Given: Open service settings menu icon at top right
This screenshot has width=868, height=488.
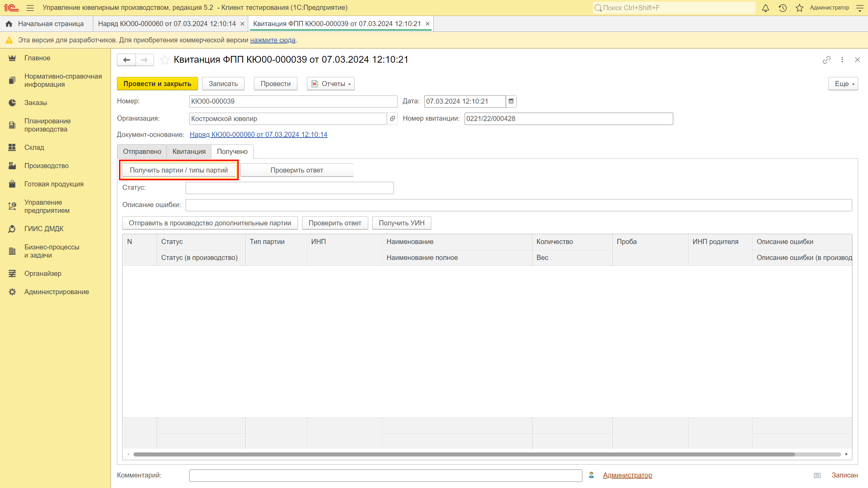Looking at the screenshot, I should [860, 8].
